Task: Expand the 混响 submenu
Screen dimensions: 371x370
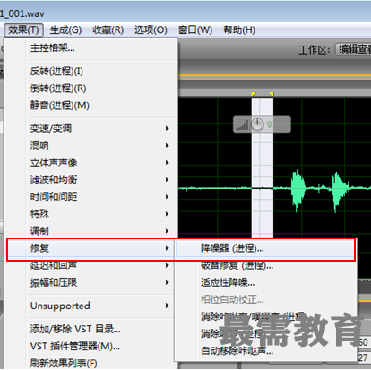Action: 92,145
